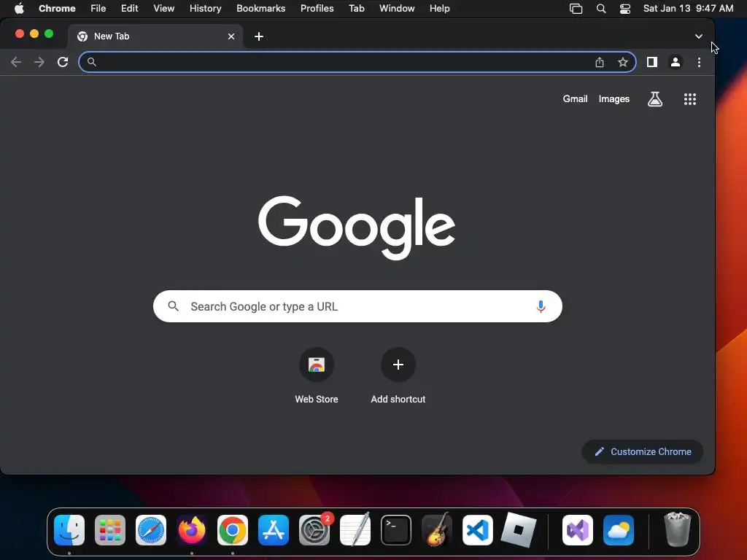
Task: Open the profile avatar menu
Action: [675, 62]
